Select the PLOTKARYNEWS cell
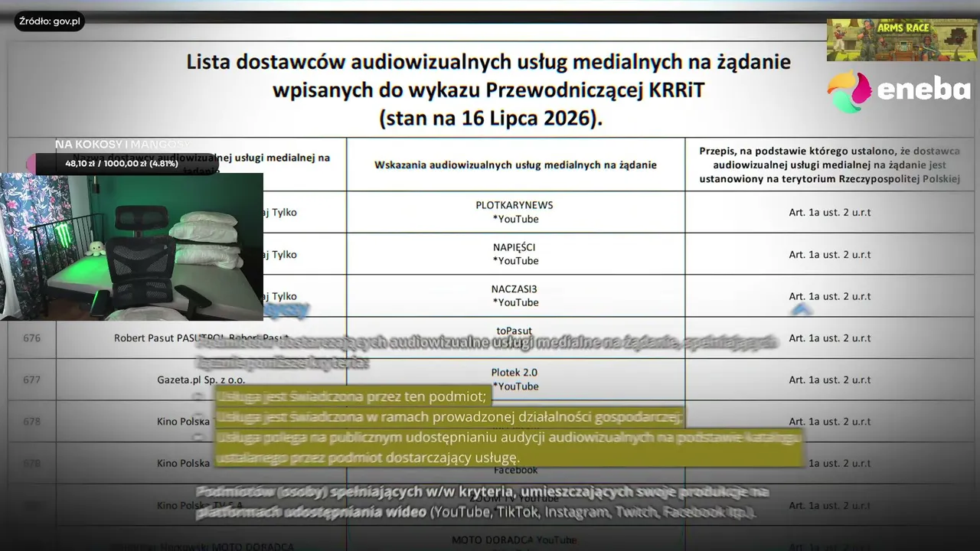980x551 pixels. [515, 212]
